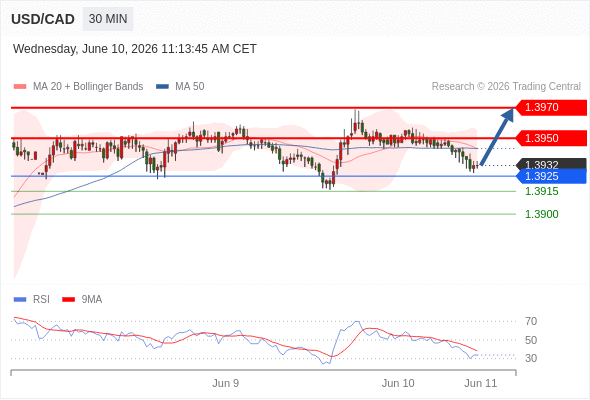Click the green 1.3915 support label
The height and width of the screenshot is (400, 590).
click(x=542, y=192)
